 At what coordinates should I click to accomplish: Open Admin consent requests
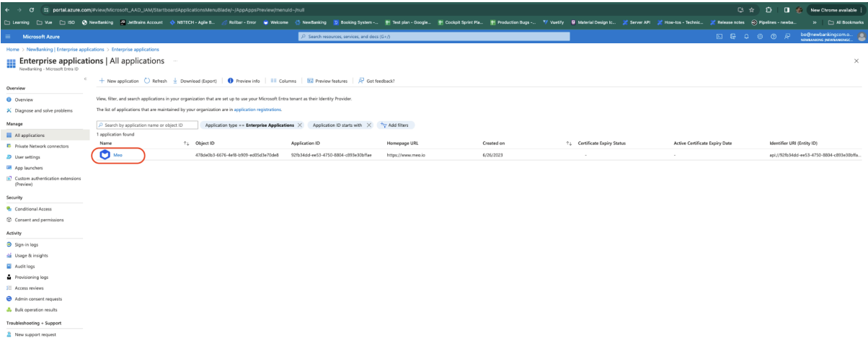pyautogui.click(x=34, y=298)
